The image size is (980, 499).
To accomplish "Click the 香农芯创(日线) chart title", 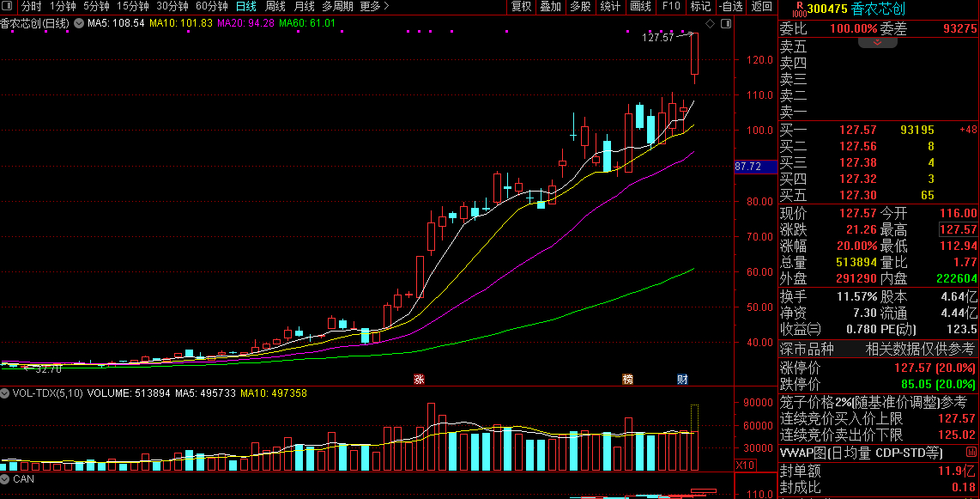I will point(34,24).
